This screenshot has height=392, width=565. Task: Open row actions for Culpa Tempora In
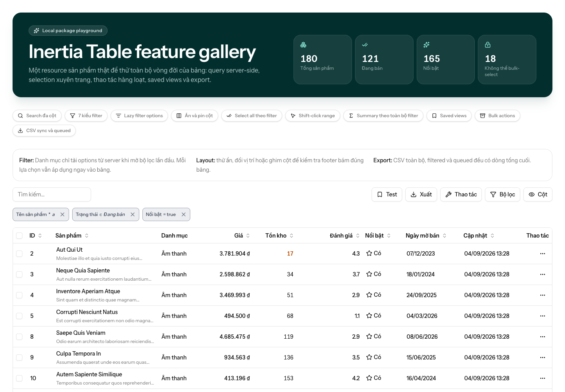click(x=543, y=358)
